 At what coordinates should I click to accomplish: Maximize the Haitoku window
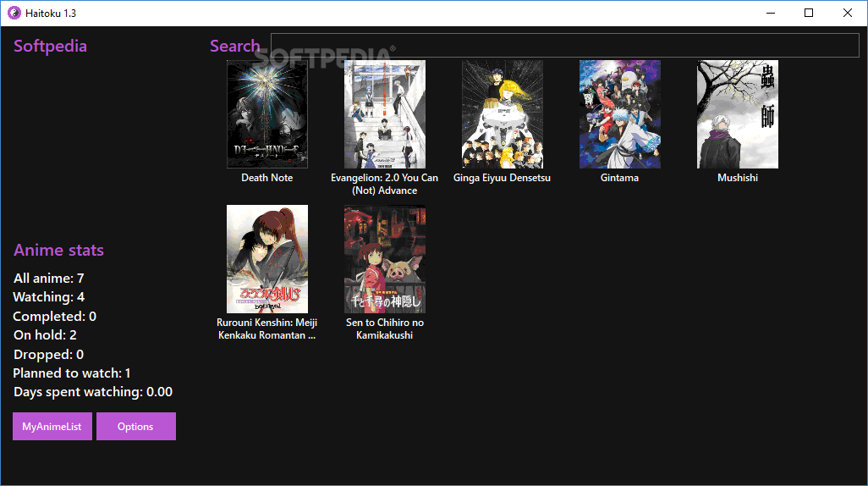coord(809,13)
